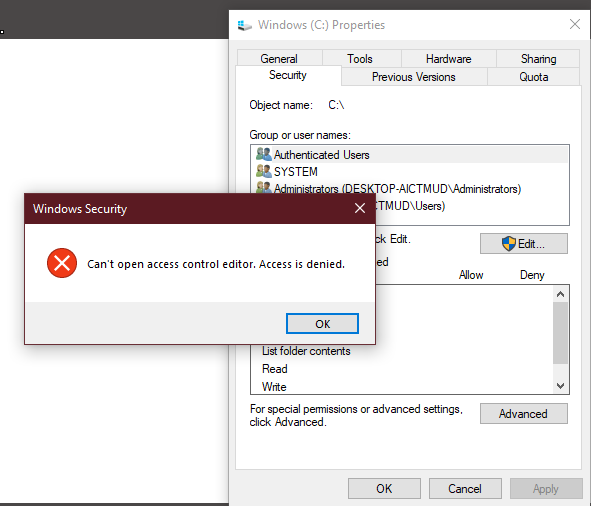Select the Administrators group entry

pyautogui.click(x=410, y=188)
